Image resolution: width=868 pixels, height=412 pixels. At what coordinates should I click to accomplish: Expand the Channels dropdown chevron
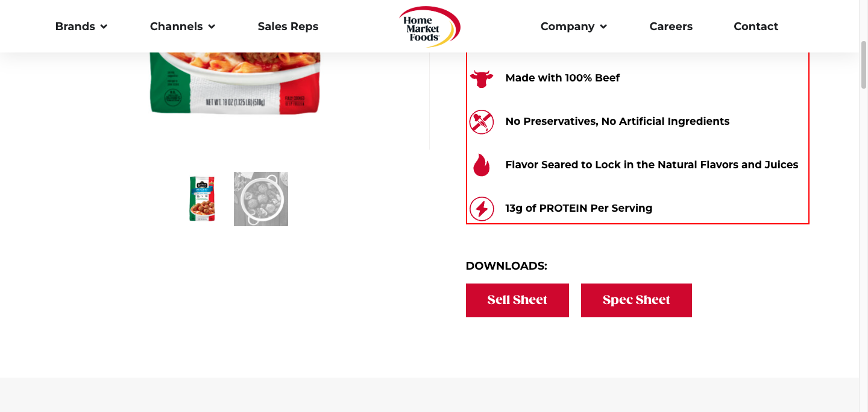212,27
